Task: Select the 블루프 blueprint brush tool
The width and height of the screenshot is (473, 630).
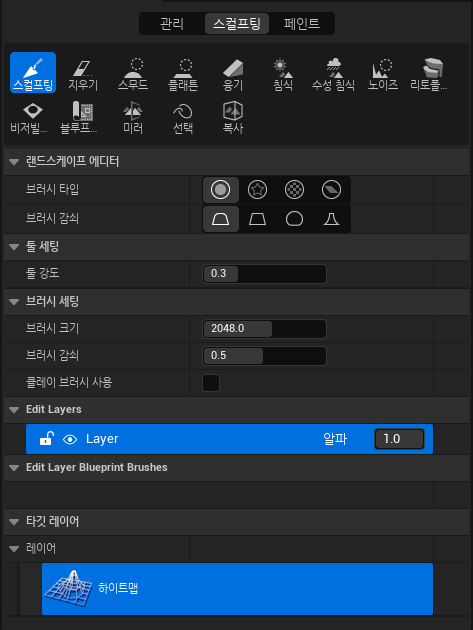Action: pyautogui.click(x=79, y=118)
